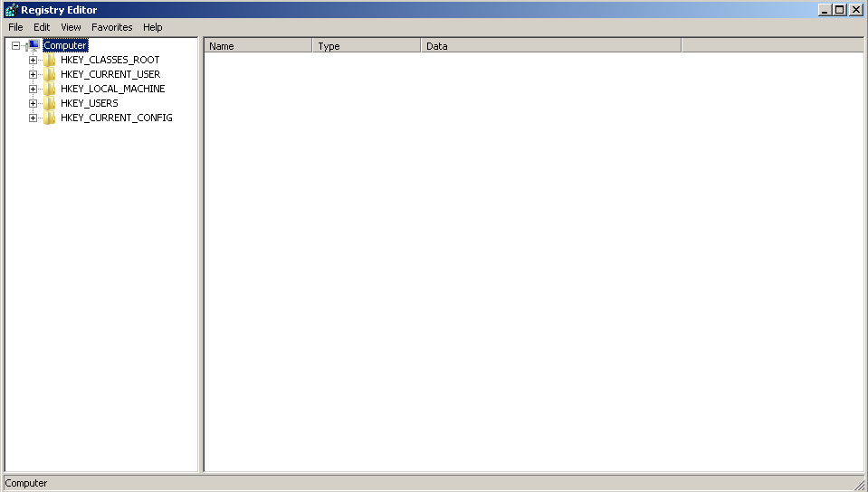
Task: Select HKEY_LOCAL_MACHINE label in tree
Action: click(113, 89)
